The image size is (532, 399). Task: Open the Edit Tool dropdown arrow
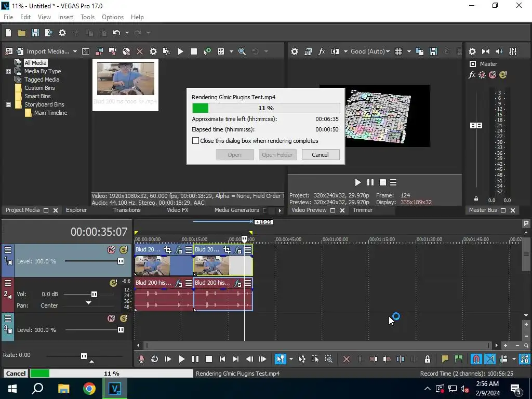pyautogui.click(x=291, y=359)
